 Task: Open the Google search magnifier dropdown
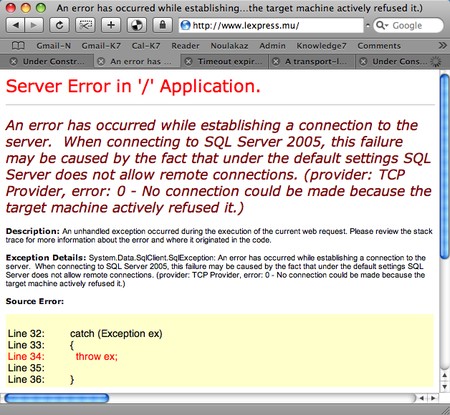click(x=382, y=25)
